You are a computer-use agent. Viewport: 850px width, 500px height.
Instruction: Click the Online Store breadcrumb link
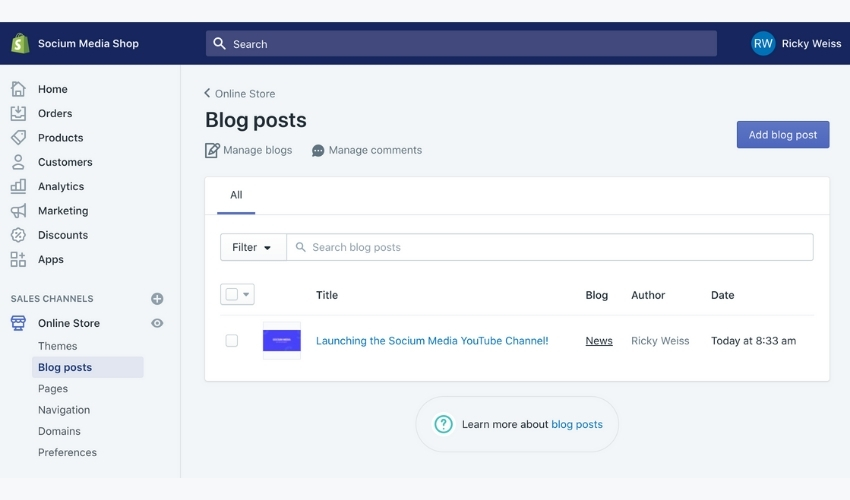(x=244, y=94)
